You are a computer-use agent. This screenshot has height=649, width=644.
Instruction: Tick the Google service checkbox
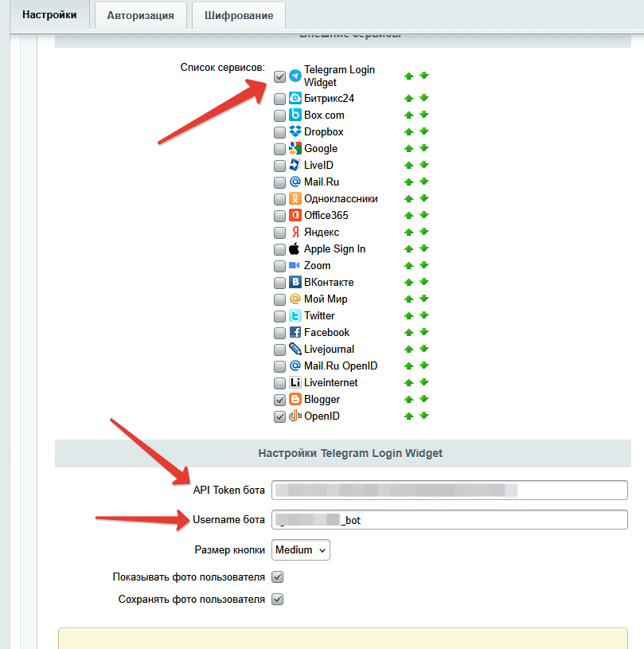coord(279,149)
